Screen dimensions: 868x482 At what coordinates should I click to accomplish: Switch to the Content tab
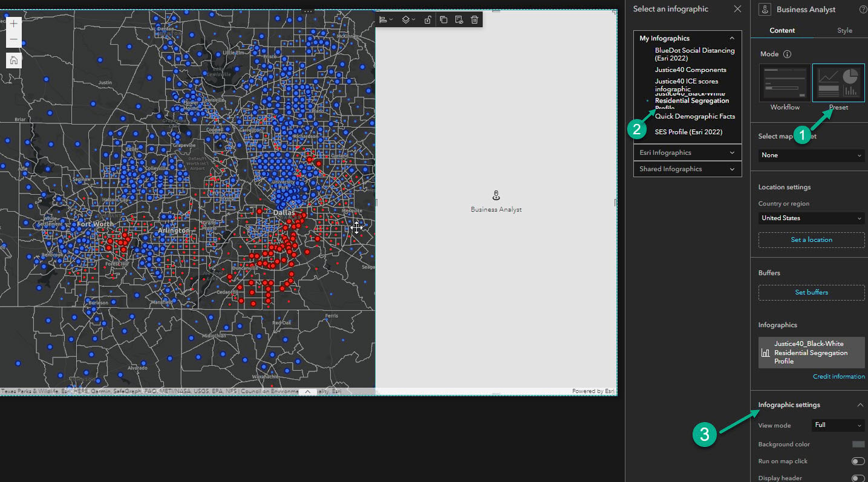click(782, 30)
